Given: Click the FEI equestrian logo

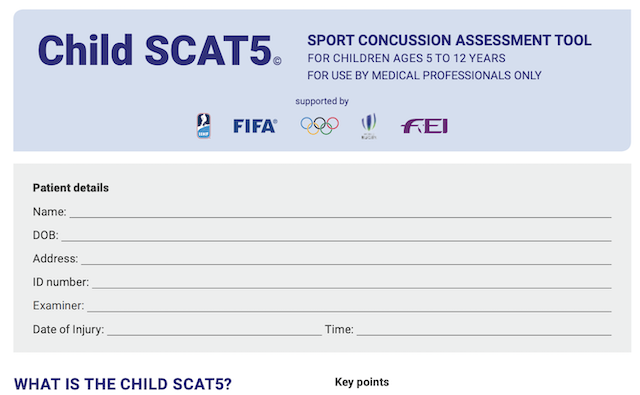Looking at the screenshot, I should pyautogui.click(x=424, y=126).
